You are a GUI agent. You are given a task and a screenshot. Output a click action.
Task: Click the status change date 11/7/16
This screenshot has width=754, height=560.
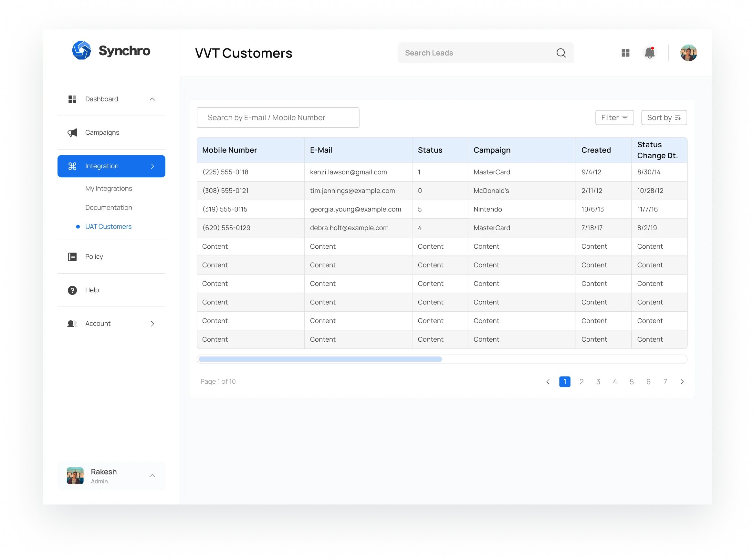click(647, 210)
